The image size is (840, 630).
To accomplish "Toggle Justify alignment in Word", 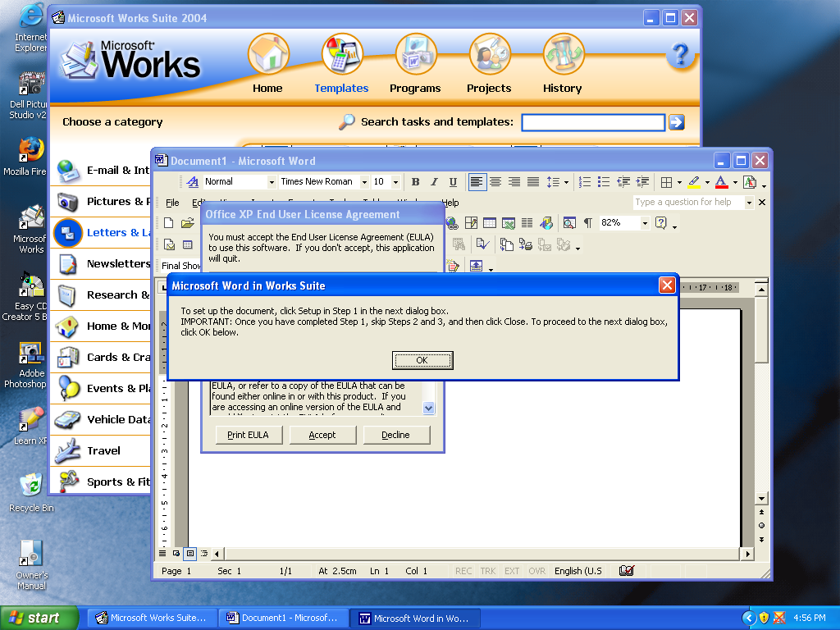I will tap(533, 182).
